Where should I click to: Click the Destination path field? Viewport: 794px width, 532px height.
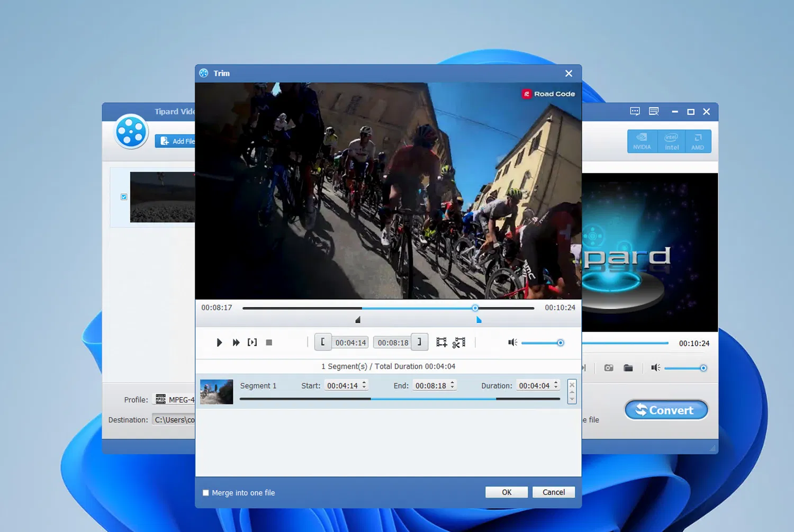[174, 420]
